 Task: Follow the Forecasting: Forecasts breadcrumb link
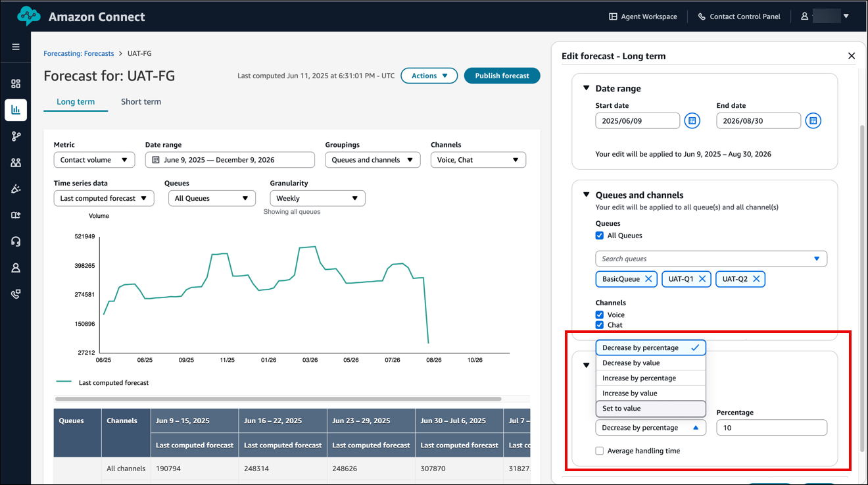tap(78, 53)
